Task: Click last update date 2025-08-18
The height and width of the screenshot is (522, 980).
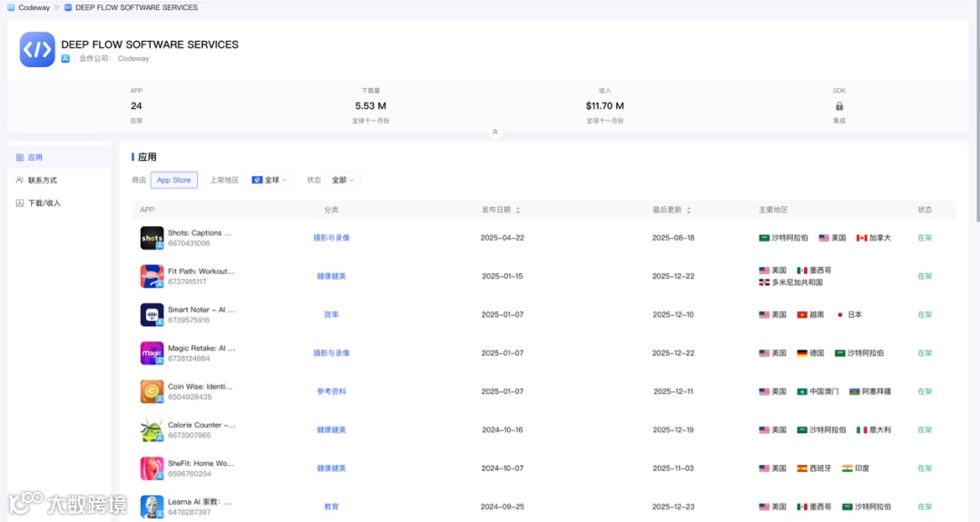Action: click(673, 238)
